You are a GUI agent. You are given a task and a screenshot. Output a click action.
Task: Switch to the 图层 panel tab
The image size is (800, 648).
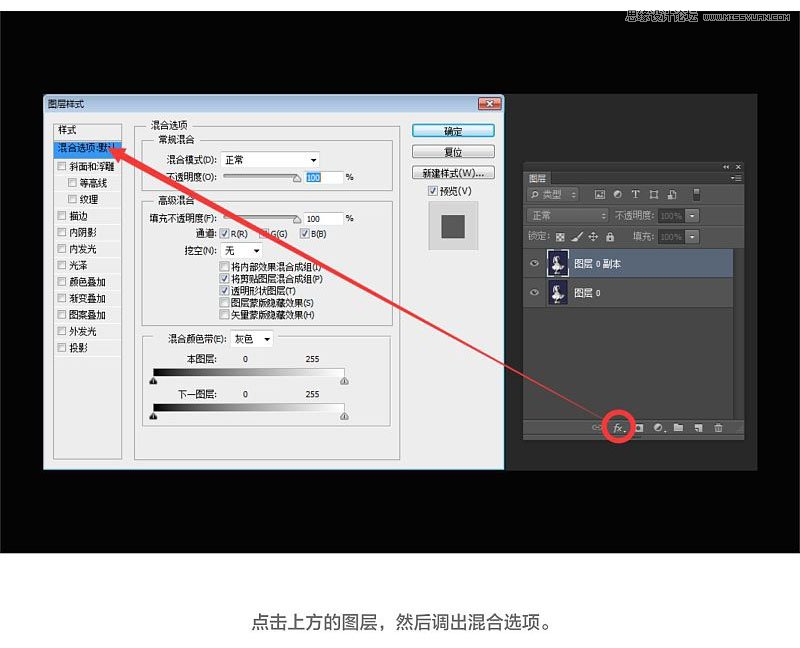pos(537,178)
